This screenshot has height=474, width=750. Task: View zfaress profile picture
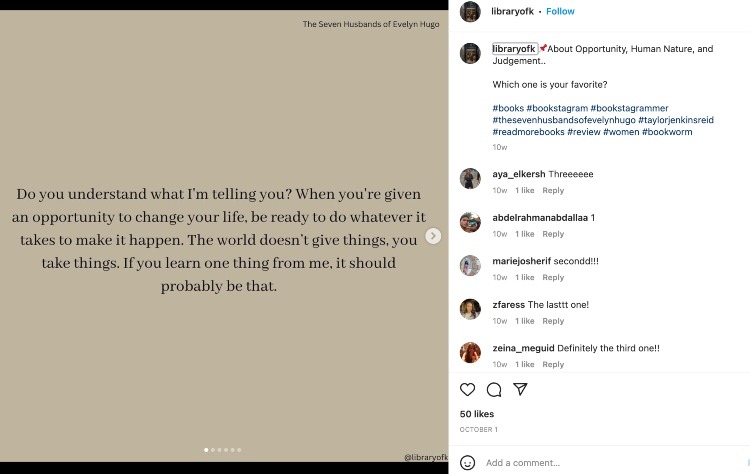click(x=470, y=309)
